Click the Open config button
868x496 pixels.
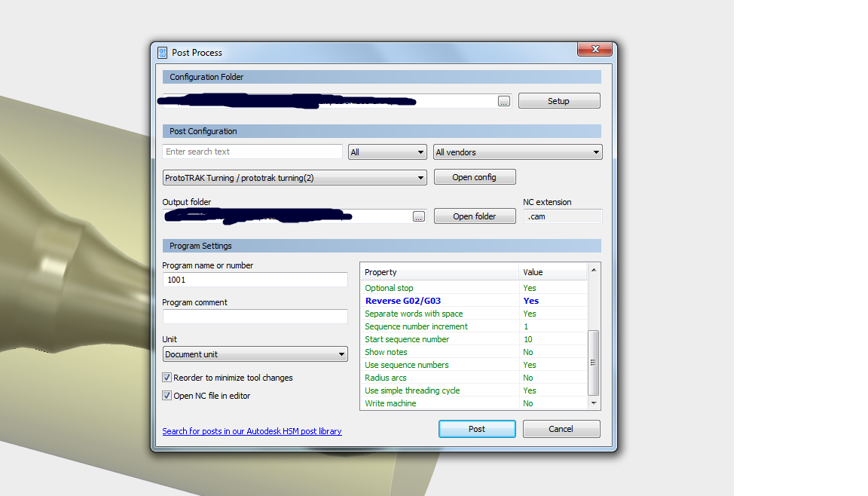(475, 177)
